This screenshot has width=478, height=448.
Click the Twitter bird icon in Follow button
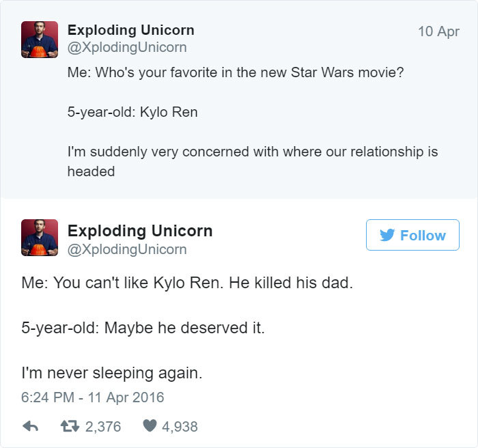coord(386,236)
